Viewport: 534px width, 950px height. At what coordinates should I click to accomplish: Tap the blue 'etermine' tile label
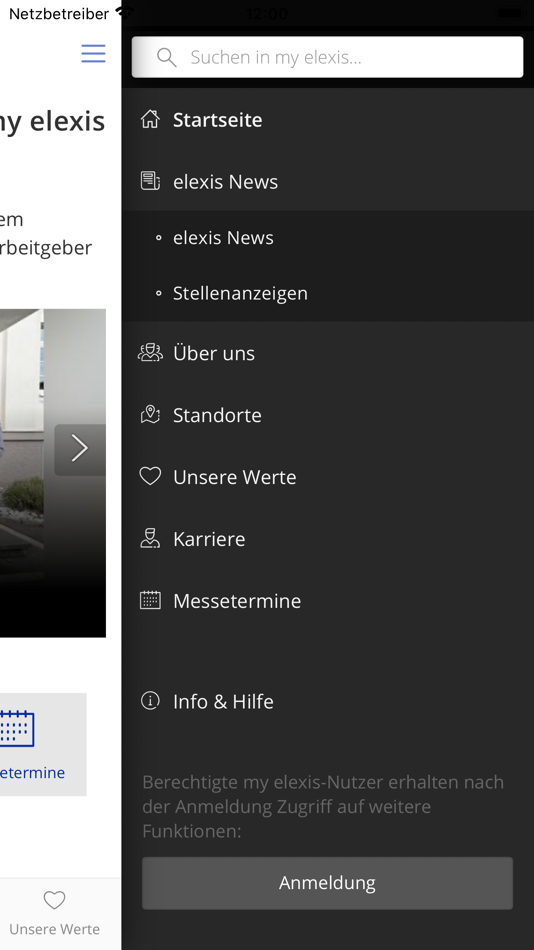click(x=32, y=772)
